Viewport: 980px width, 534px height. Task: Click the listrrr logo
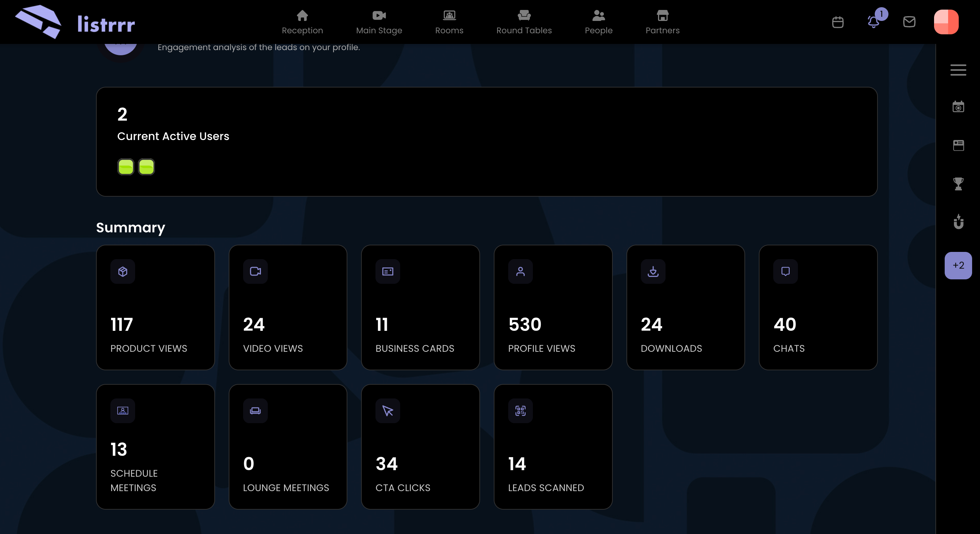pos(75,22)
